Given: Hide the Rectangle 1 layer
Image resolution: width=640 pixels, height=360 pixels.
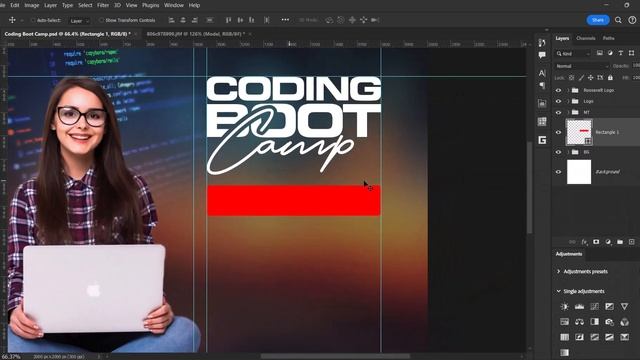Looking at the screenshot, I should pos(558,132).
